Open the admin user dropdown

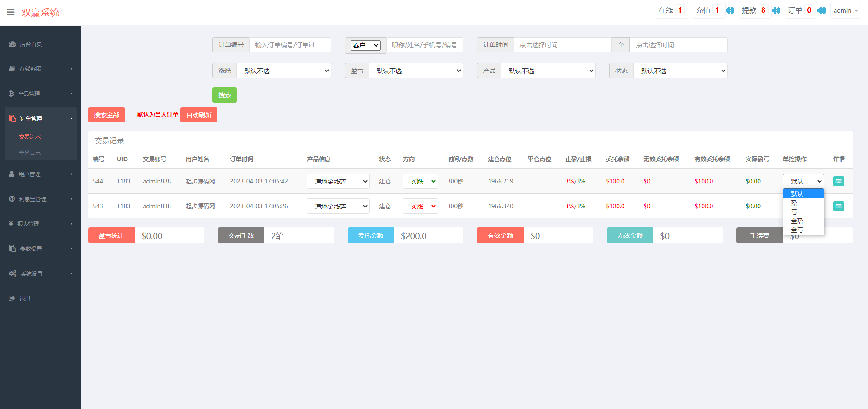845,10
